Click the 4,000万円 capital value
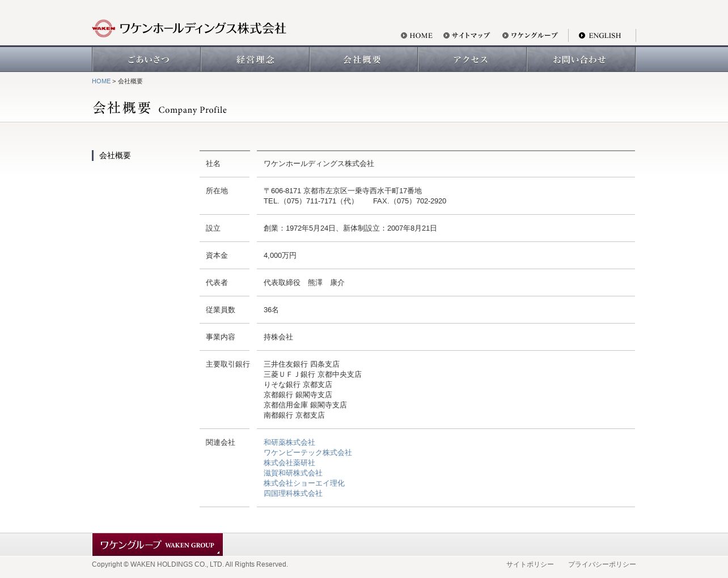Viewport: 728px width, 578px height. (x=280, y=256)
